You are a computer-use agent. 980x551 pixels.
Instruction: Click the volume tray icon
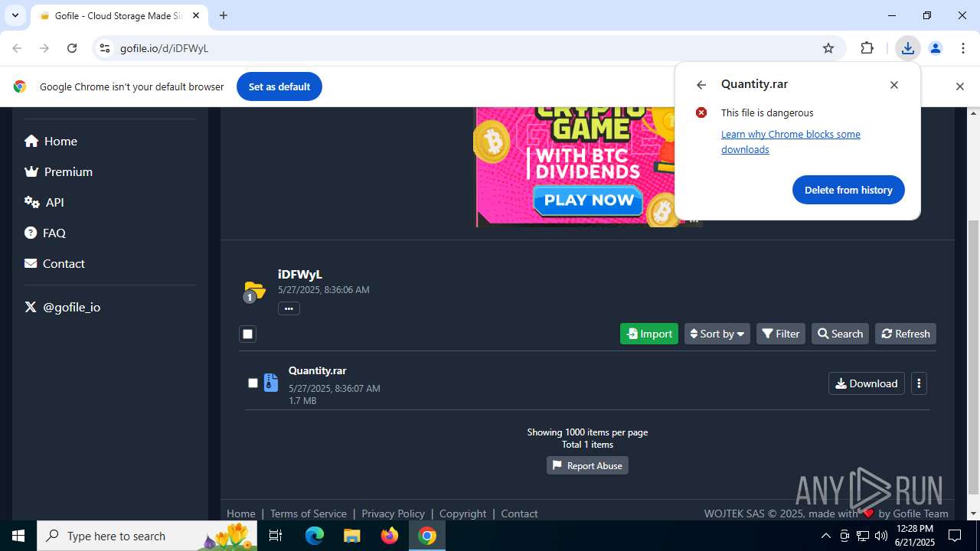881,536
